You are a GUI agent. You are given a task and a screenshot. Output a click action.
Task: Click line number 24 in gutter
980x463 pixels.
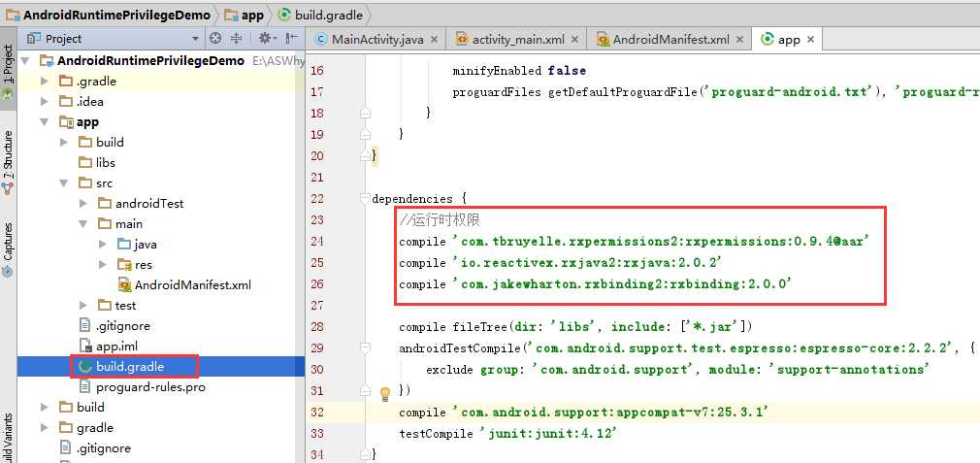click(317, 241)
